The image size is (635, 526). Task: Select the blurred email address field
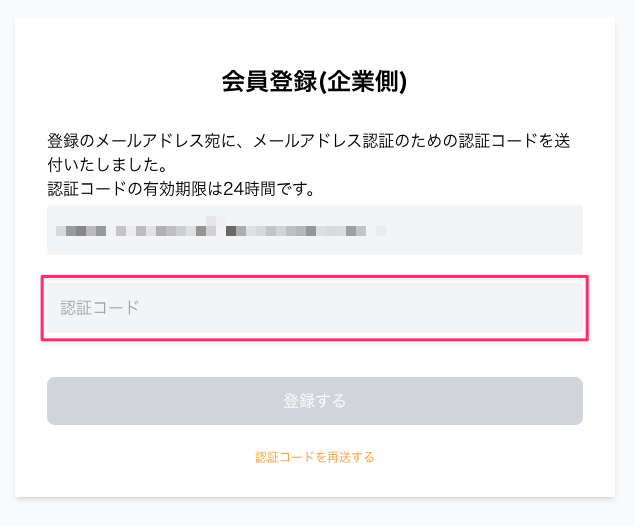(314, 230)
